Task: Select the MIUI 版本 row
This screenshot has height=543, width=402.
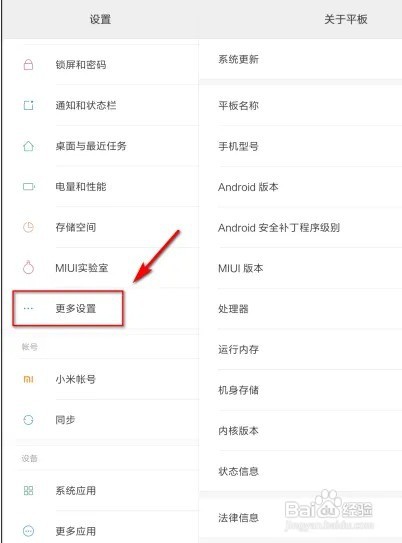Action: [301, 268]
